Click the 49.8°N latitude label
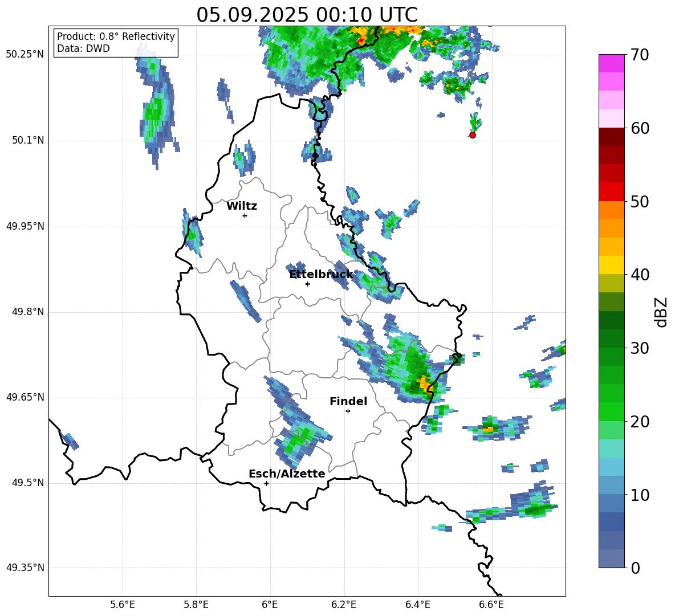Screen dimensions: 675x616 27,312
